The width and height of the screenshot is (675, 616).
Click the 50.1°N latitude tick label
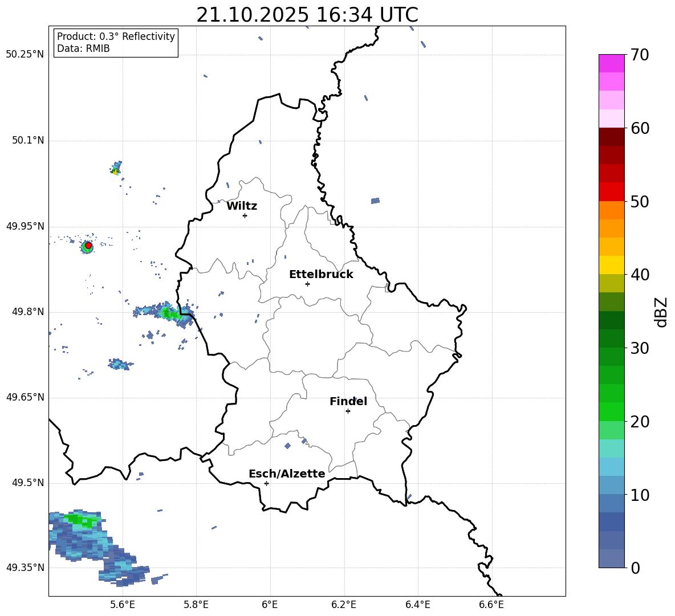pyautogui.click(x=28, y=140)
